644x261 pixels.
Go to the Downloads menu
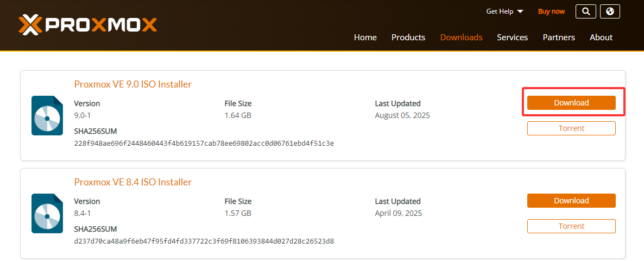point(461,38)
